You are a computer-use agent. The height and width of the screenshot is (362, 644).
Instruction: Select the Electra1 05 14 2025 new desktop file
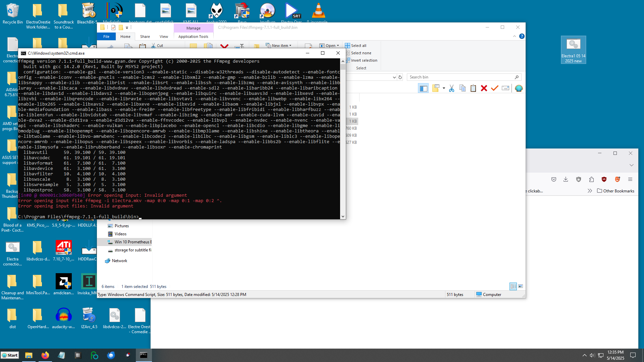pos(573,50)
